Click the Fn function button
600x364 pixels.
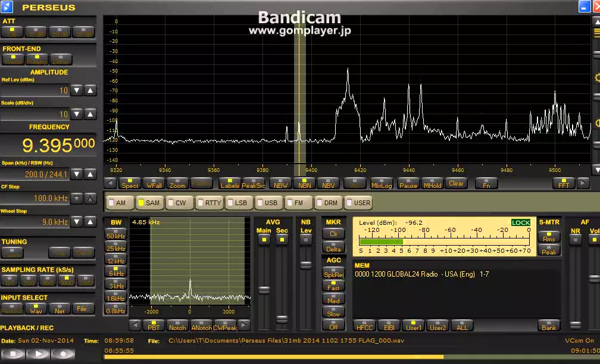(486, 184)
